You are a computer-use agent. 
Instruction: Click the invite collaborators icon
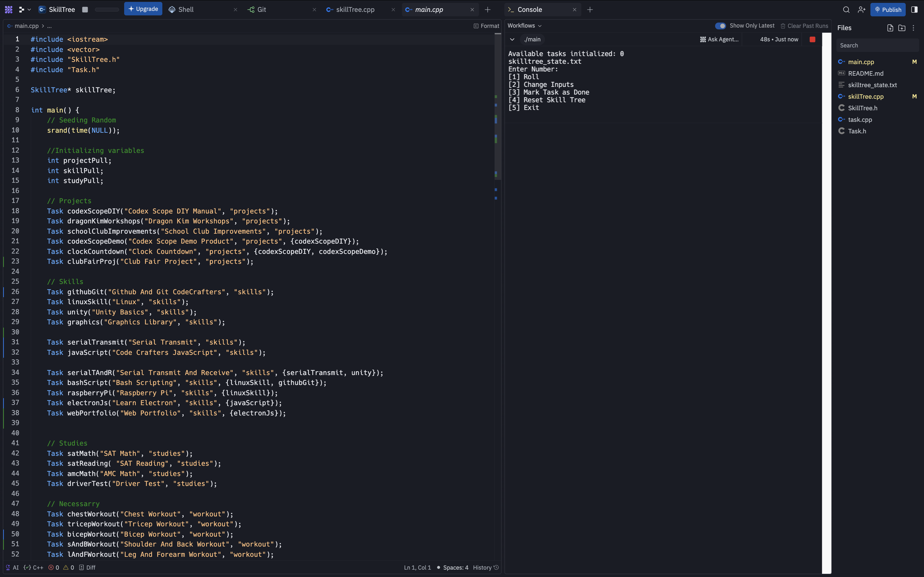[x=861, y=10]
